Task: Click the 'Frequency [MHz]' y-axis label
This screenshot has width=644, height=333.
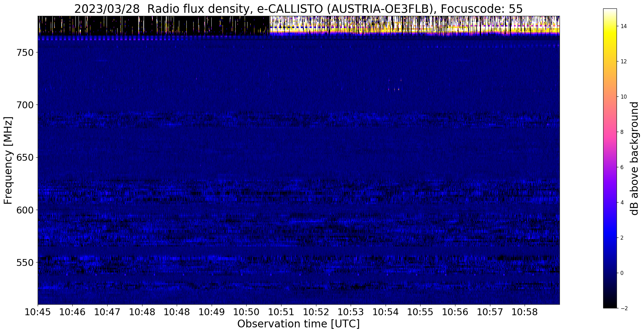Action: pyautogui.click(x=8, y=160)
